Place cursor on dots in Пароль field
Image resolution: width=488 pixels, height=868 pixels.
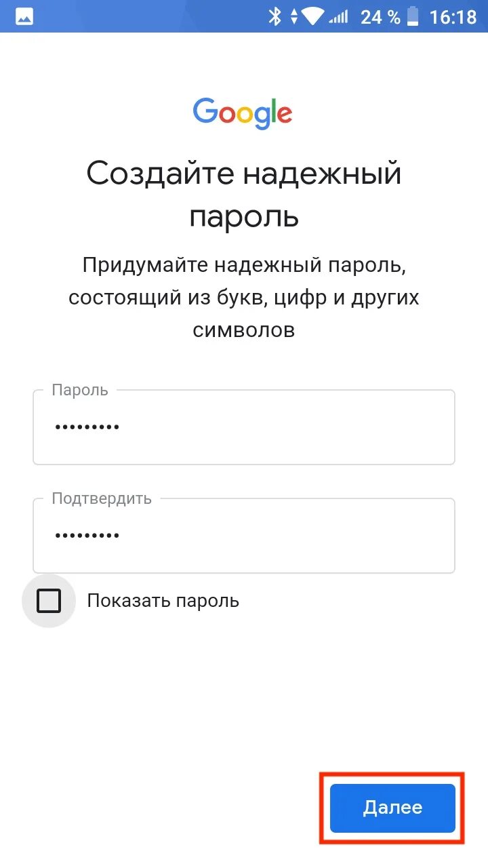coord(87,427)
